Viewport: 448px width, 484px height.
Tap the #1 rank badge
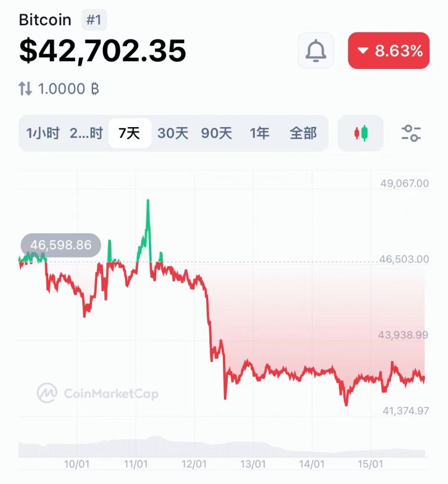coord(94,20)
